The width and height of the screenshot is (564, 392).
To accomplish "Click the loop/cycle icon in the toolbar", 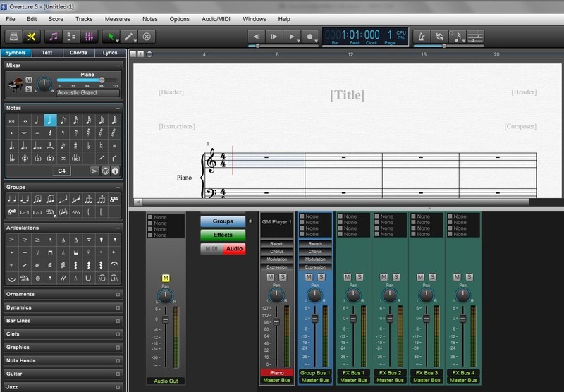I will (439, 37).
